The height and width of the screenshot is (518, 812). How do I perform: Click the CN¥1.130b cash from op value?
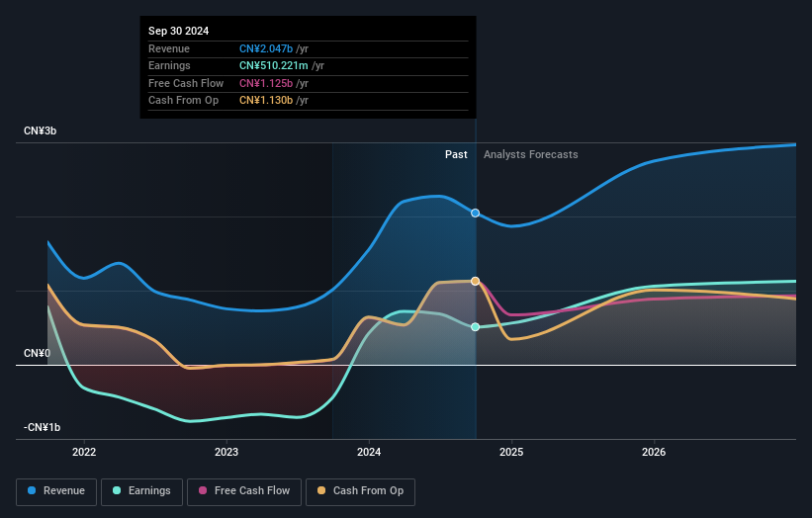tap(266, 101)
